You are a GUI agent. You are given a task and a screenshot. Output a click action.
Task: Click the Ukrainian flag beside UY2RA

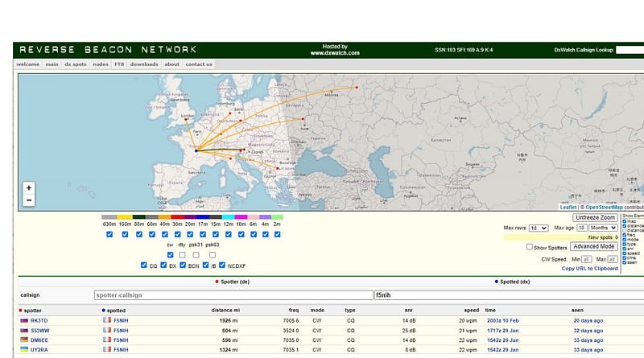click(x=23, y=350)
